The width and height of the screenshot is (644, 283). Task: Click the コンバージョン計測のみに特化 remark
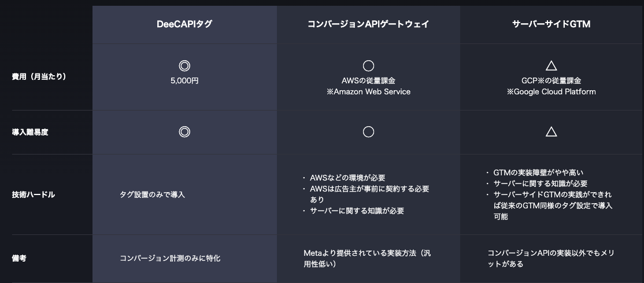170,258
